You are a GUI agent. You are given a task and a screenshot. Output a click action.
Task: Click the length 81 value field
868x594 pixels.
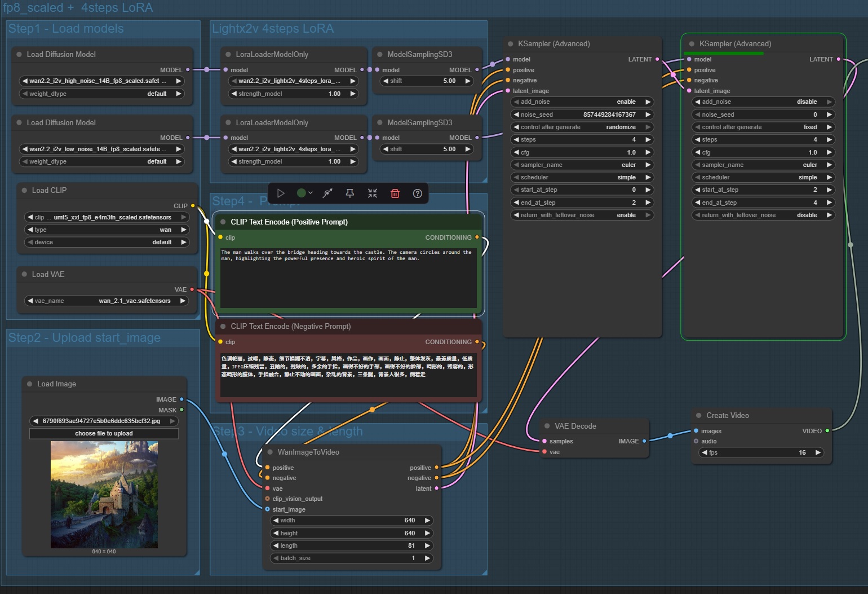pyautogui.click(x=352, y=545)
